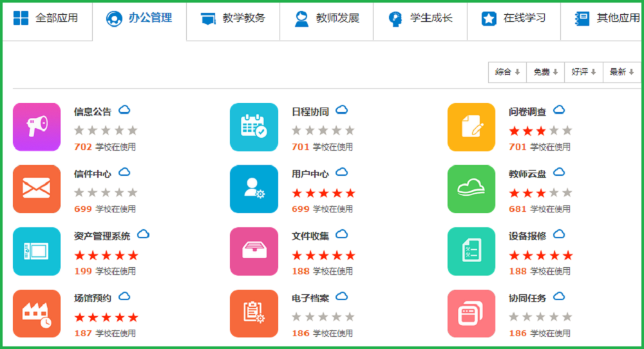644x349 pixels.
Task: Click the cloud badge beside 信件中心
Action: click(x=124, y=172)
